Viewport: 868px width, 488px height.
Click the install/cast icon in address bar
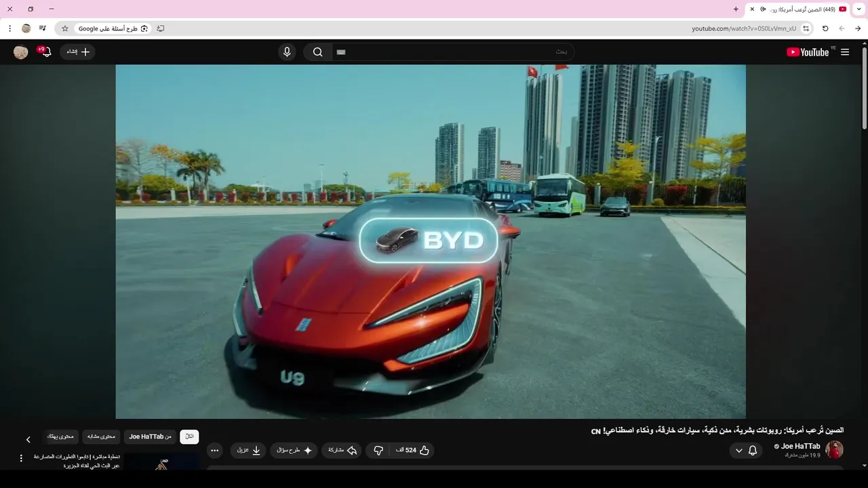click(161, 28)
